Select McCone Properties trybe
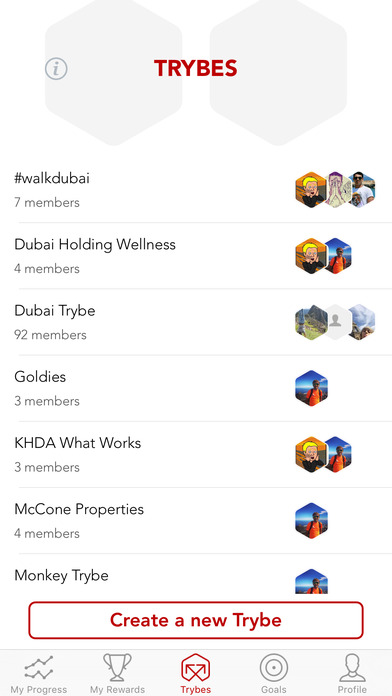 [x=196, y=520]
